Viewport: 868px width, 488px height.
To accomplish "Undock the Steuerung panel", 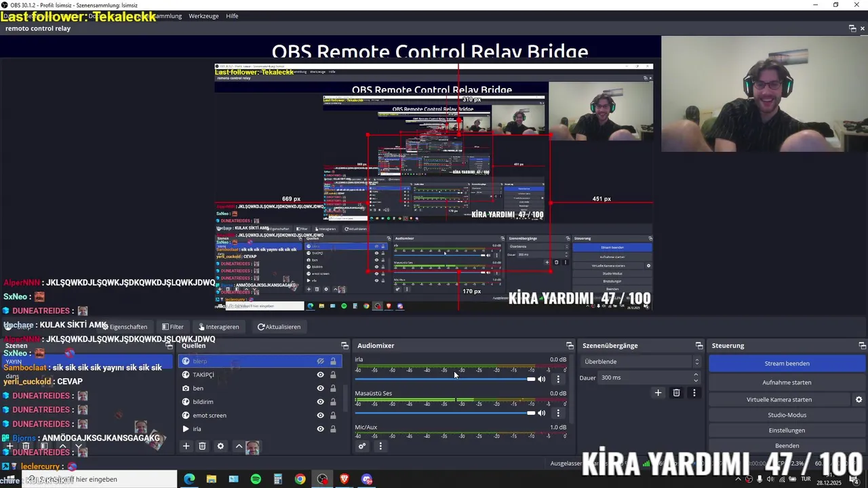I will click(x=862, y=346).
